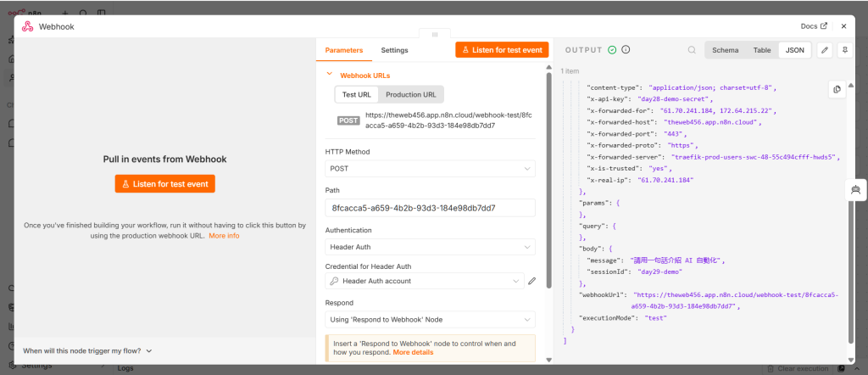Viewport: 868px width, 375px height.
Task: Click the panel drag handle above the tabs
Action: tap(435, 34)
